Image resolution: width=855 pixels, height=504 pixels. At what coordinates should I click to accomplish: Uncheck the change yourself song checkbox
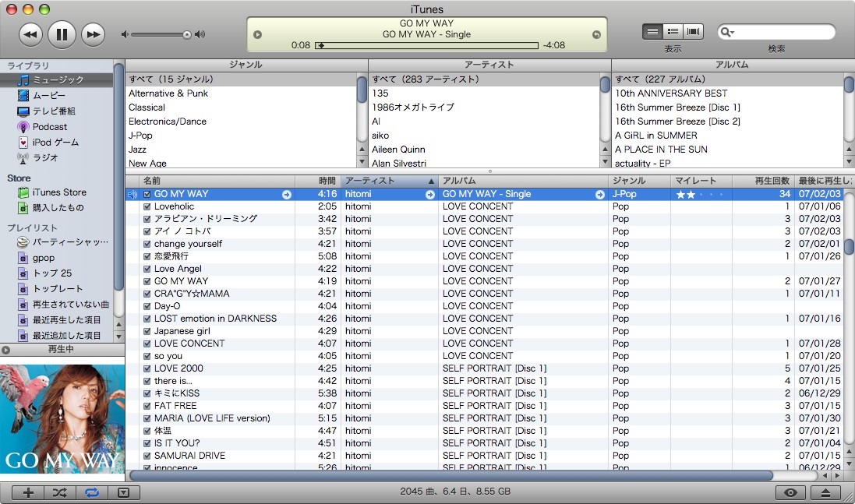[147, 244]
